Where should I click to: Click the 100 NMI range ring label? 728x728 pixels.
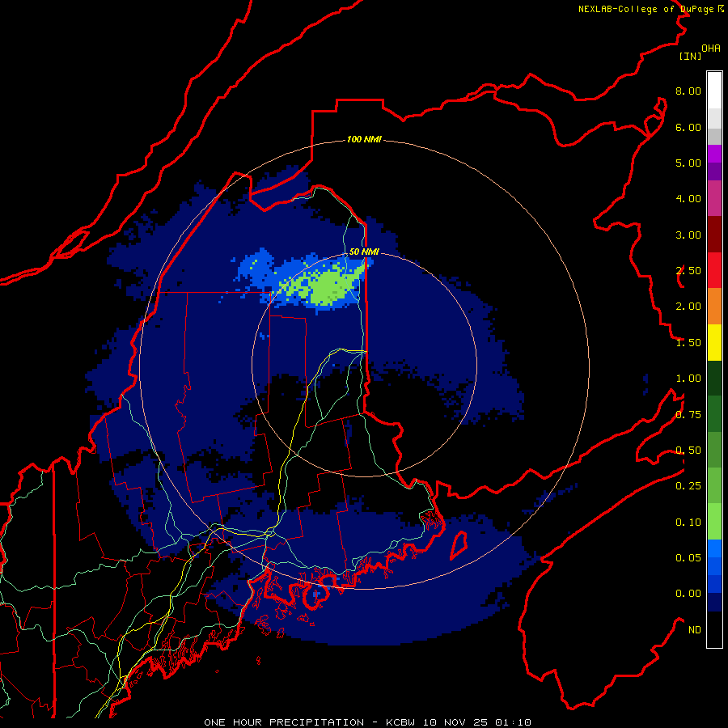364,139
